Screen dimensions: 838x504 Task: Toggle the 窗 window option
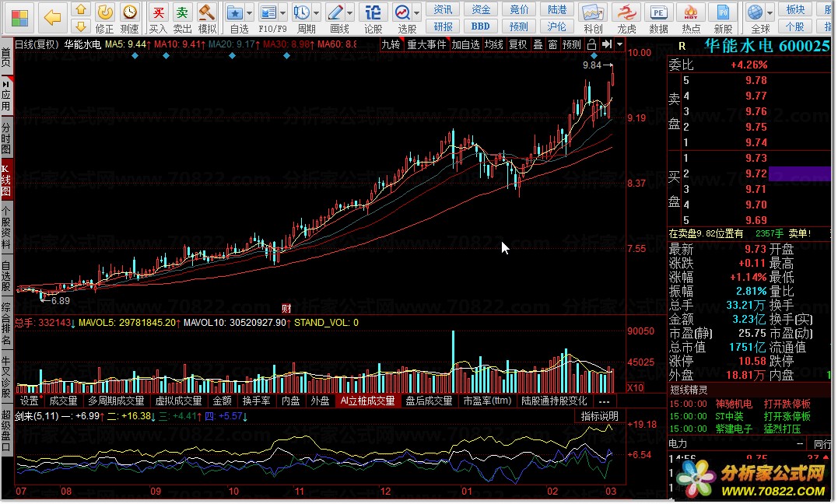coord(552,44)
